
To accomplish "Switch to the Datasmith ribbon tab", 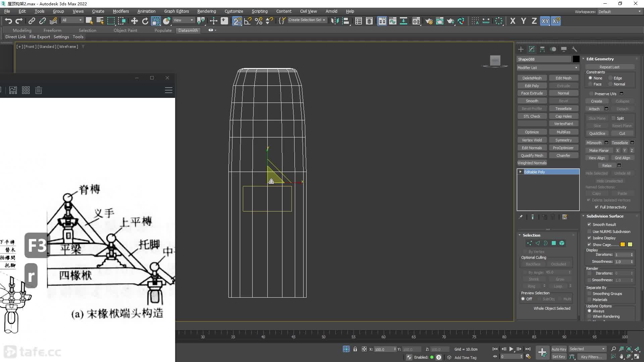I will click(x=188, y=30).
